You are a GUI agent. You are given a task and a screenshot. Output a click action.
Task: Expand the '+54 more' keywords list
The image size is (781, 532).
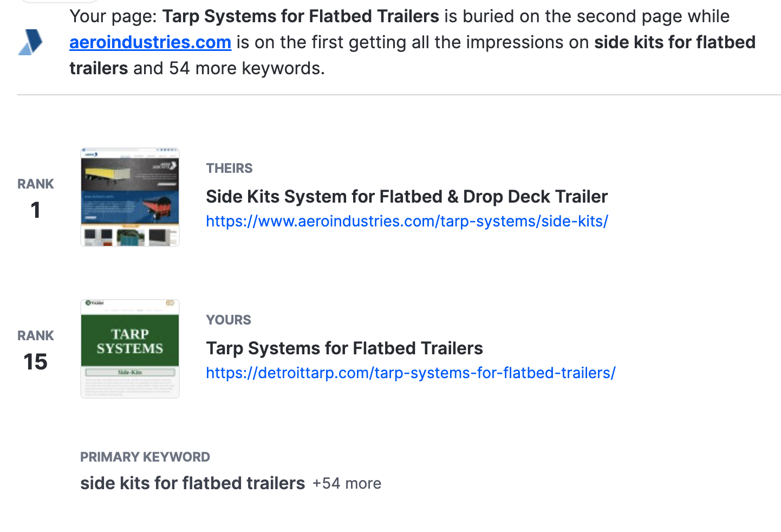pos(347,483)
